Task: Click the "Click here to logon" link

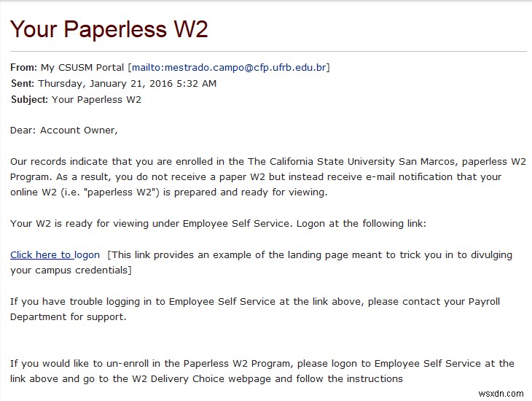Action: tap(55, 255)
